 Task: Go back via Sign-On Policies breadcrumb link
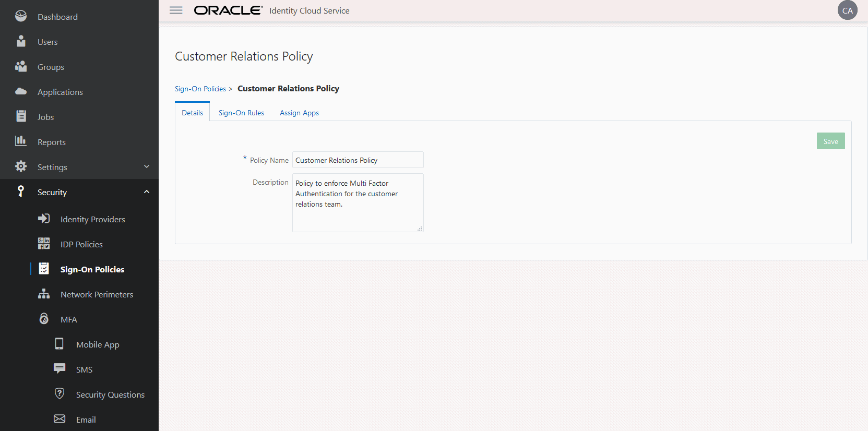200,89
